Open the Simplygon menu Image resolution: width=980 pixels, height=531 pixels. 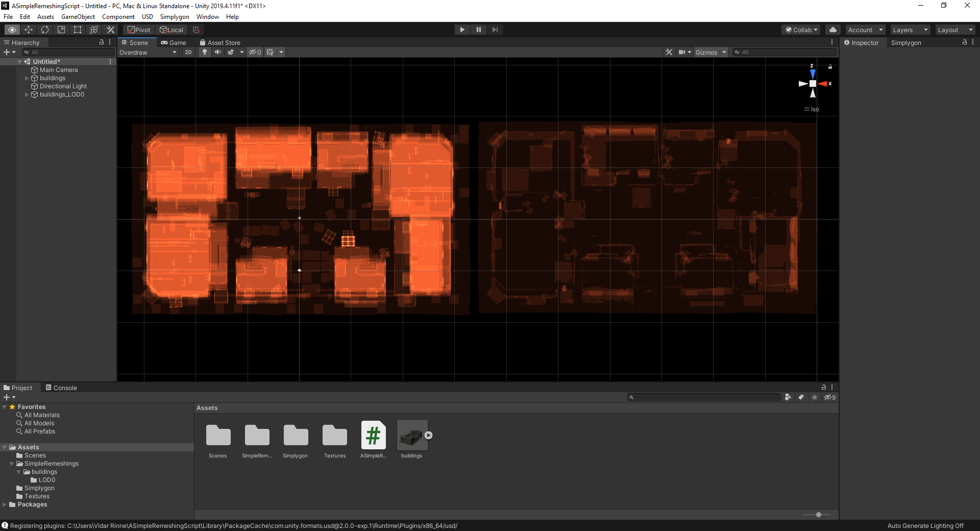click(x=174, y=16)
